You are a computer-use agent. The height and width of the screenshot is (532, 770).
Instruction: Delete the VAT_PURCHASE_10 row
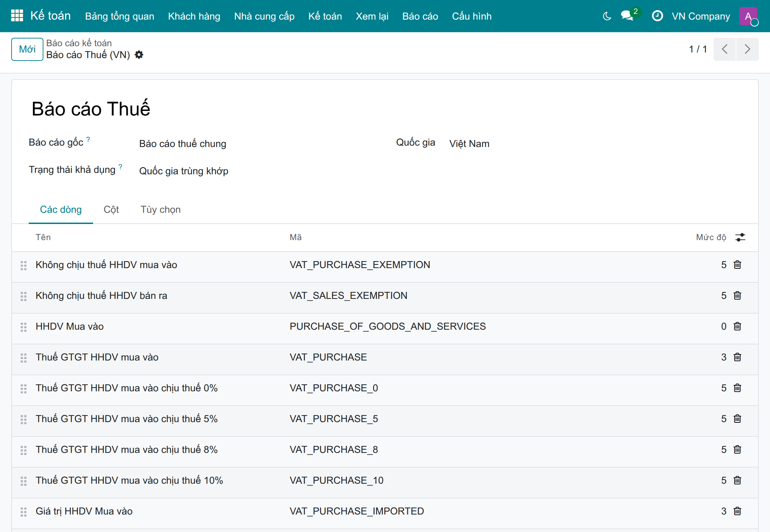[x=737, y=481]
